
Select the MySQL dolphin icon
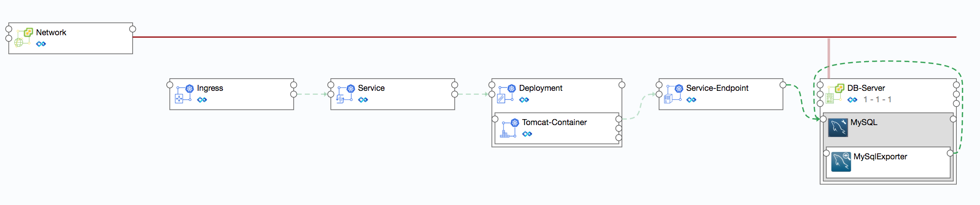838,128
